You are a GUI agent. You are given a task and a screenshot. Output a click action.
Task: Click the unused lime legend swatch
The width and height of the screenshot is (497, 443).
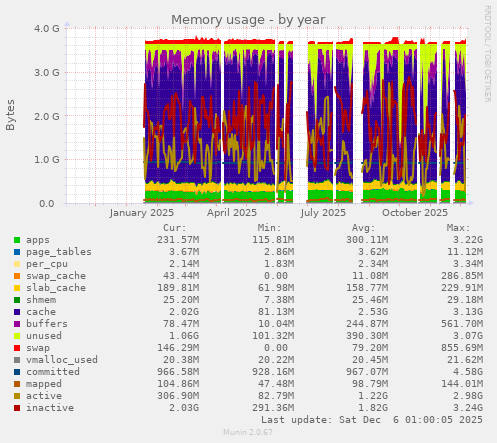(17, 336)
